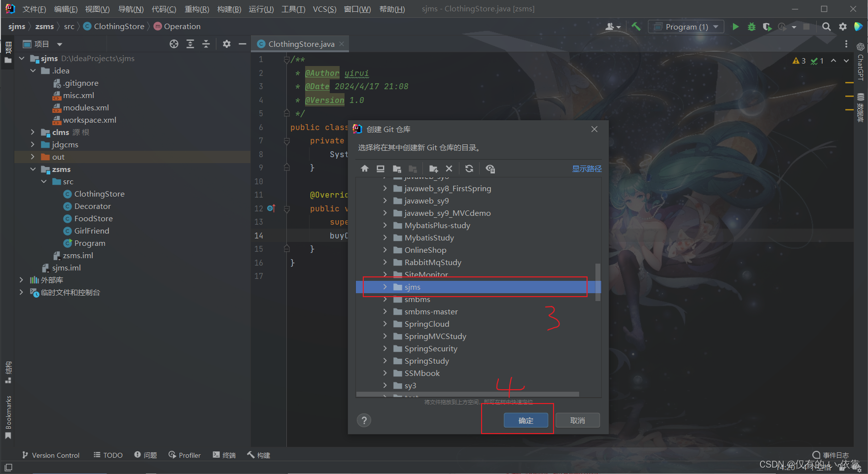868x474 pixels.
Task: Select workspace.xml in project tree
Action: tap(90, 120)
